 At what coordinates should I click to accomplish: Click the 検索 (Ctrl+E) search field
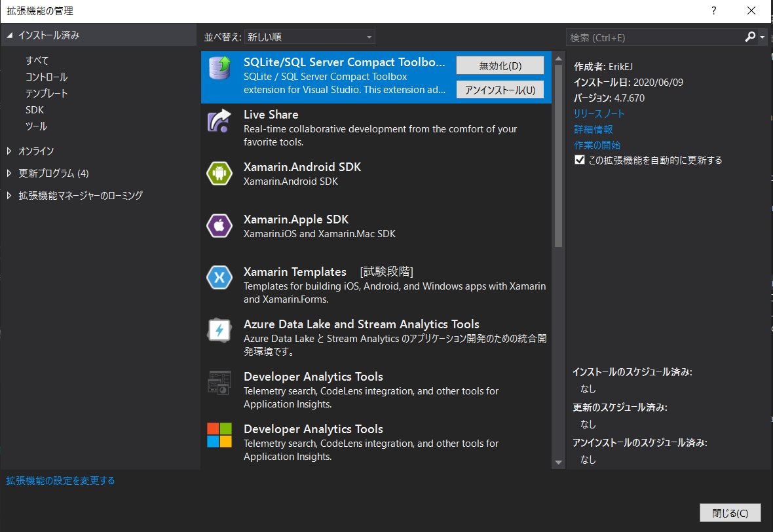click(654, 37)
